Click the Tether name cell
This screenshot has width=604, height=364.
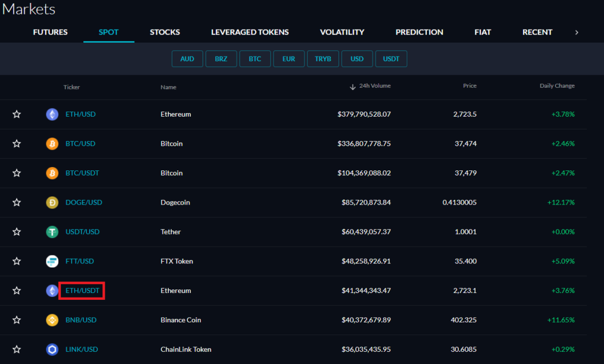point(171,232)
